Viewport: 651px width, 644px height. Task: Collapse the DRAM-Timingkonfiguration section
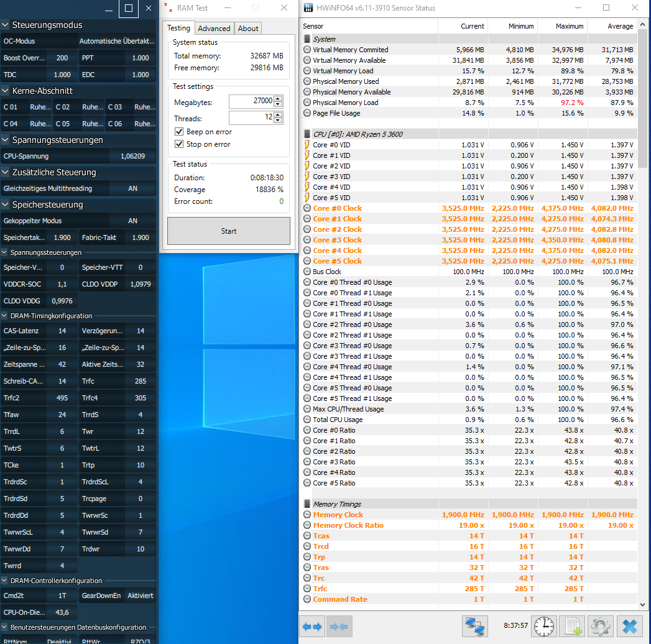(x=4, y=316)
